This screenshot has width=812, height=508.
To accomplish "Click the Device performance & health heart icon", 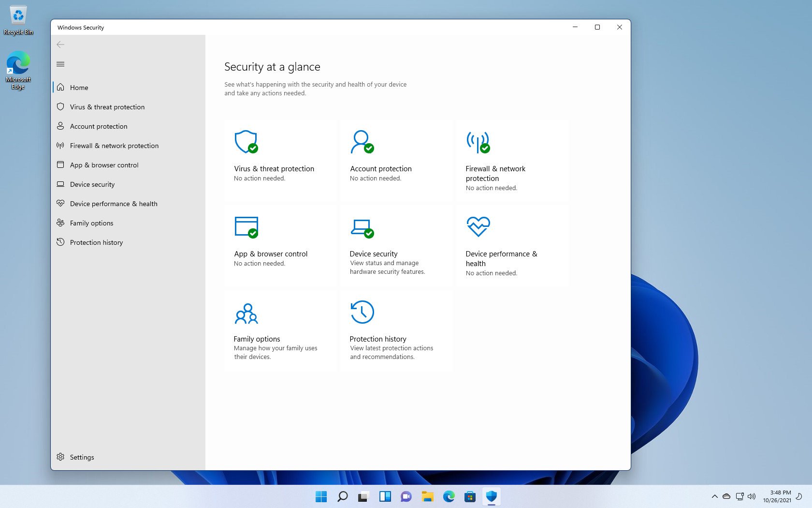I will tap(478, 226).
